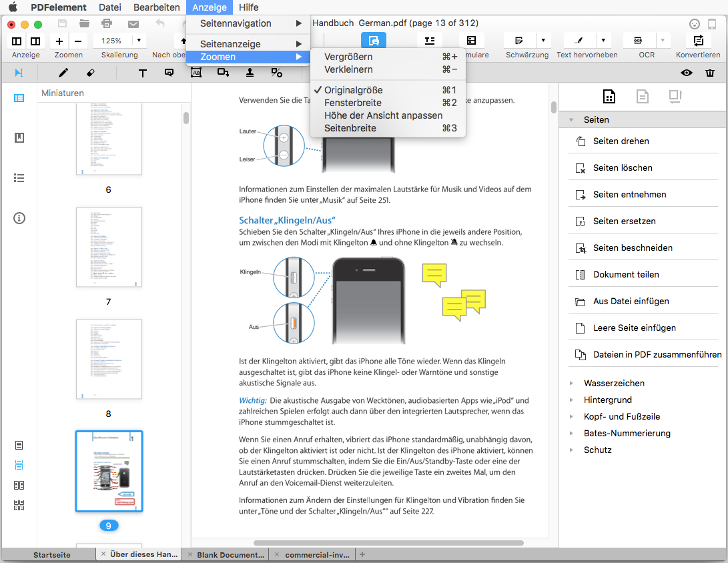Viewport: 728px width, 563px height.
Task: Click the zoom in plus button
Action: [x=59, y=41]
